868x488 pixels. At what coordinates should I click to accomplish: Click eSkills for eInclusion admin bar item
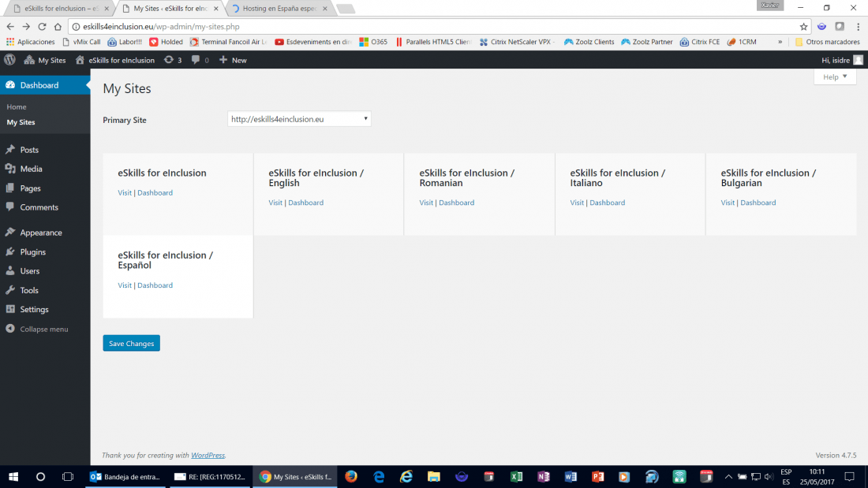[x=115, y=60]
